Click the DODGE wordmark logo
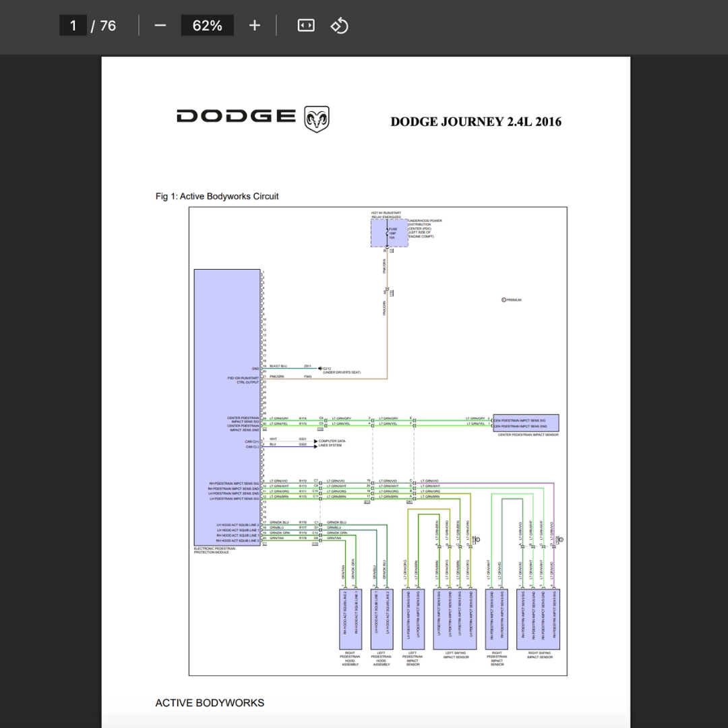Screen dimensions: 728x728 (x=236, y=116)
